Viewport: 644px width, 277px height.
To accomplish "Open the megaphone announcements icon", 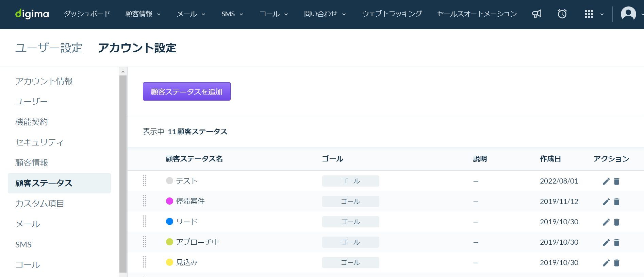I will (x=537, y=14).
